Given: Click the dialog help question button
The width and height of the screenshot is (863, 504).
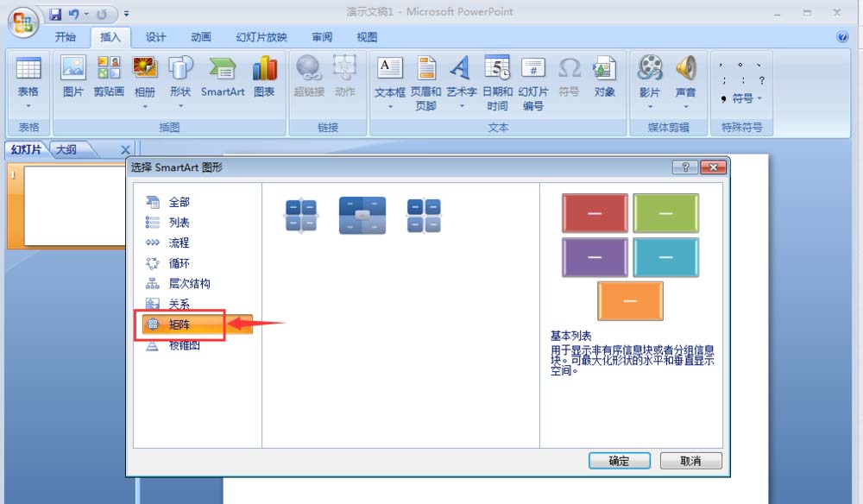Looking at the screenshot, I should tap(685, 167).
